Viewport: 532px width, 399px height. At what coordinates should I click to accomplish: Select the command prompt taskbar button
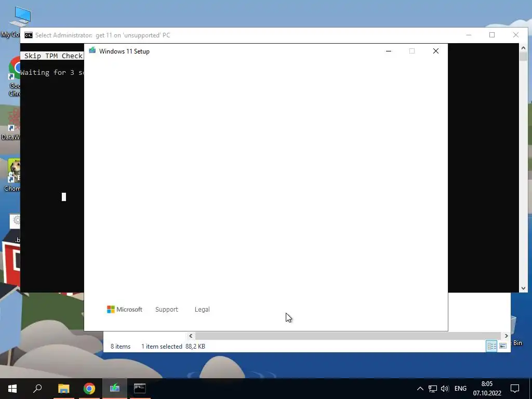click(140, 389)
